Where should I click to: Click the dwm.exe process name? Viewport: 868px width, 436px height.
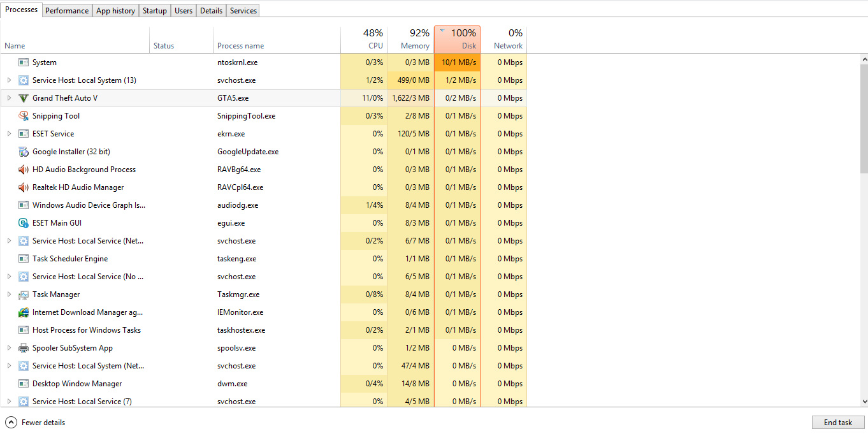(233, 384)
